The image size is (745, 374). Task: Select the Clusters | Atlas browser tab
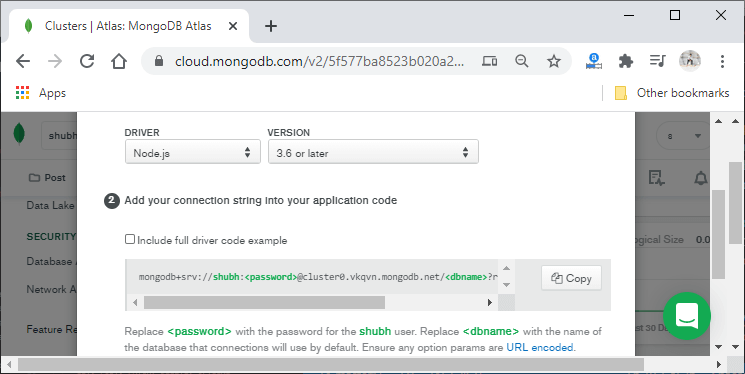(x=128, y=26)
